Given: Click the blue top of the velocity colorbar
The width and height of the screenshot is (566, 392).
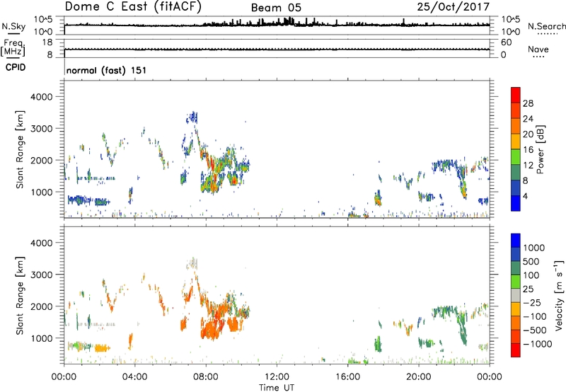Looking at the screenshot, I should tap(516, 241).
